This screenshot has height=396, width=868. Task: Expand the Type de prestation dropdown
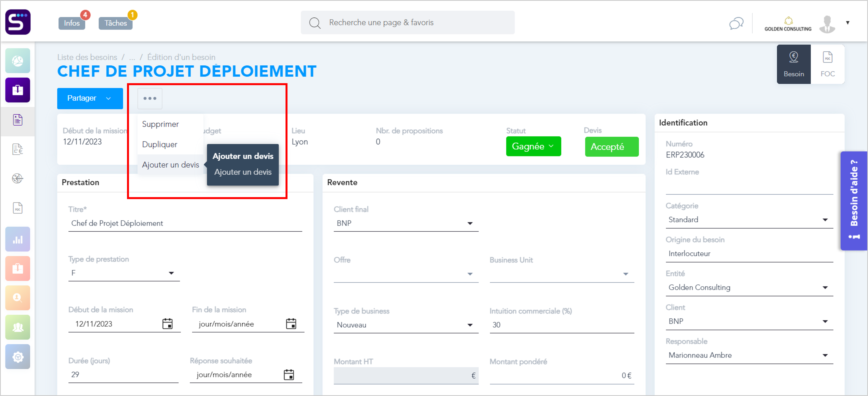pos(171,273)
